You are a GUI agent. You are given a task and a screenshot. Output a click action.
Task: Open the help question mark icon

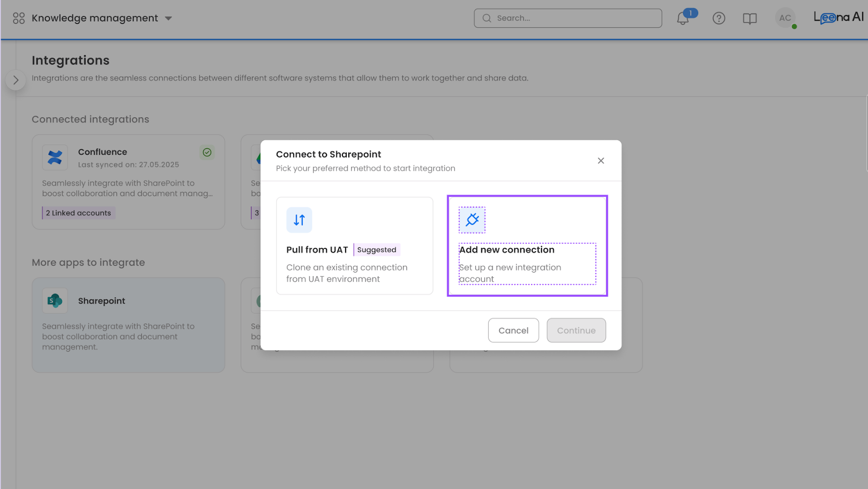[719, 18]
